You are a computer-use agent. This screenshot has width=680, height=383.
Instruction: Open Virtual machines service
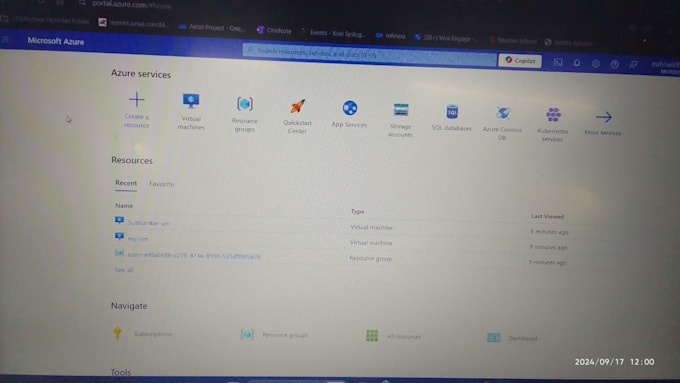coord(191,111)
